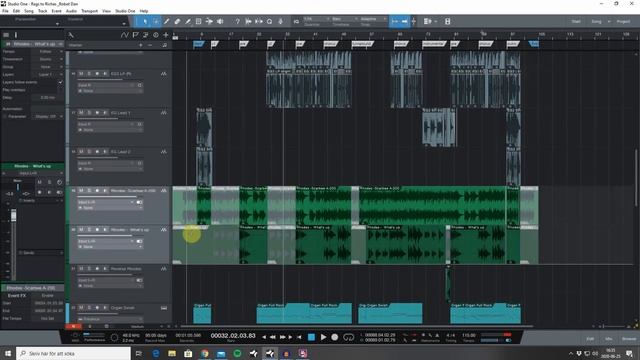Screen dimensions: 640x360
Task: Select the Eraser tool
Action: tap(177, 21)
